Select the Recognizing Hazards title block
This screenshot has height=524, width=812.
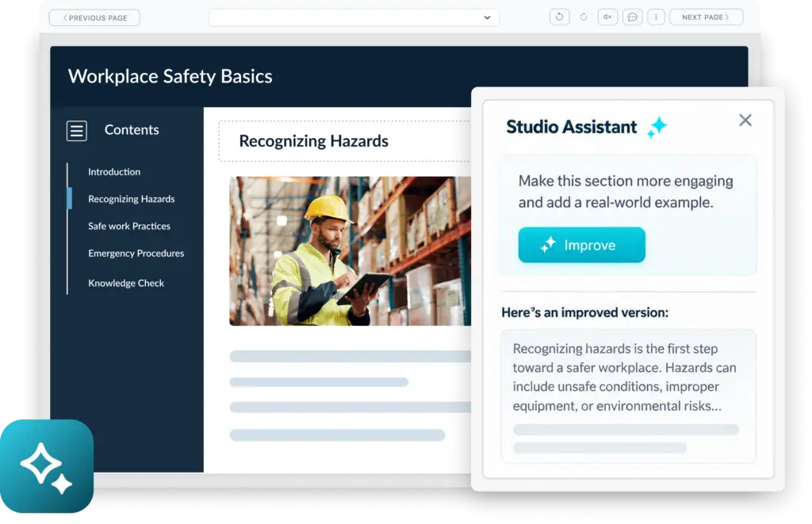pos(345,141)
